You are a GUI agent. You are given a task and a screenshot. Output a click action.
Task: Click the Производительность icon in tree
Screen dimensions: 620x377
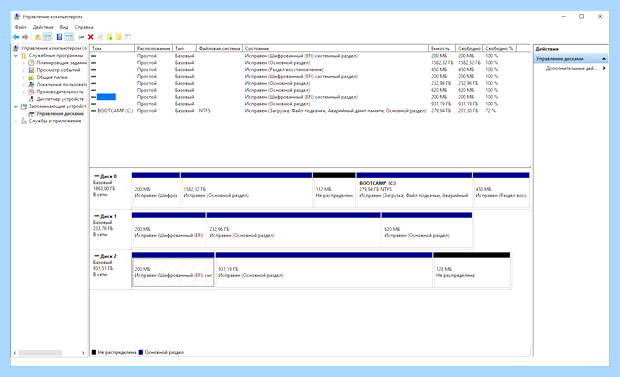pos(31,92)
